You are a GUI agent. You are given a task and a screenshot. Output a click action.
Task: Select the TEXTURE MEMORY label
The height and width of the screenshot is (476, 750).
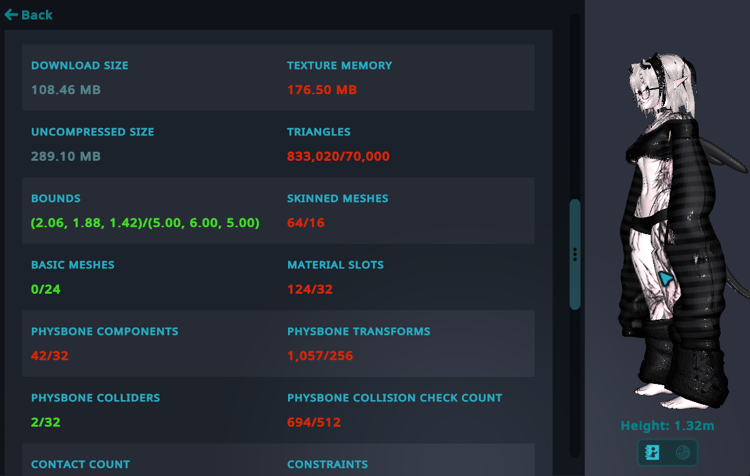(340, 66)
